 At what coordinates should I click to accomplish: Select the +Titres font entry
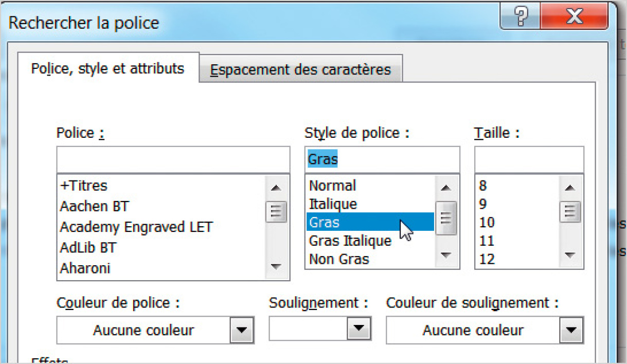83,185
